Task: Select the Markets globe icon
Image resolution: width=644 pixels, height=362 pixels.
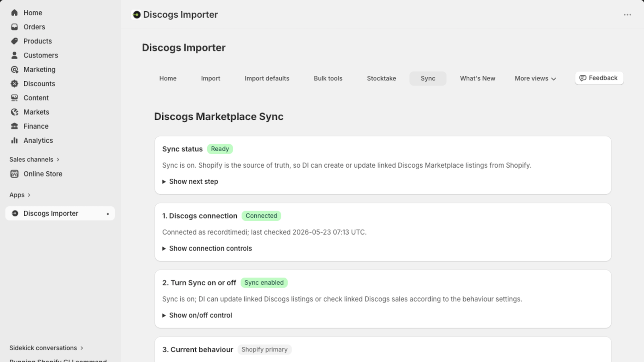Action: coord(14,112)
